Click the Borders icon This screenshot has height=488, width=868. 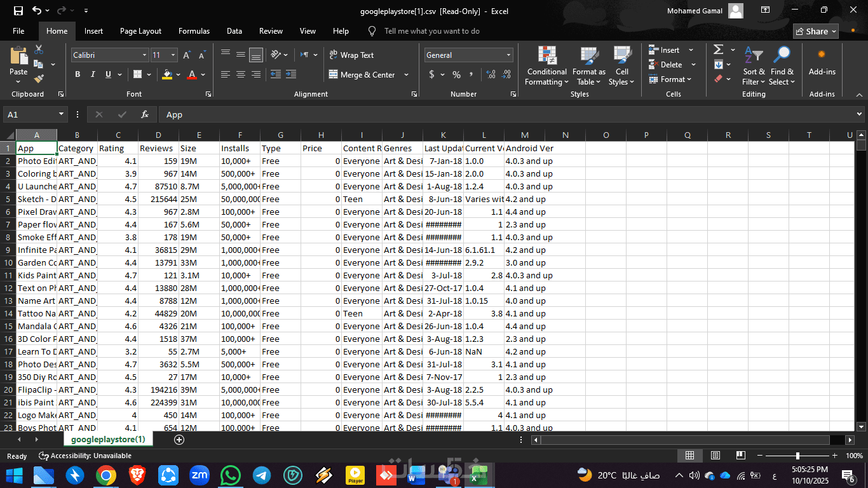(137, 74)
